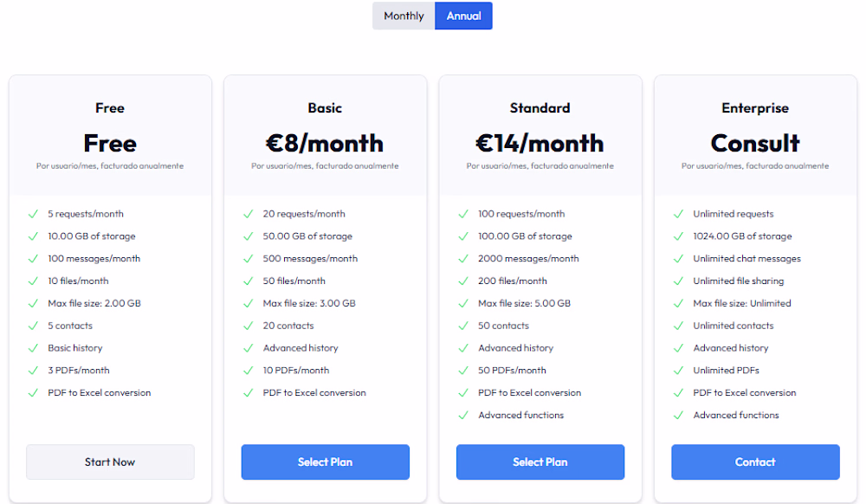
Task: Click the €14/month price heading
Action: pyautogui.click(x=540, y=143)
